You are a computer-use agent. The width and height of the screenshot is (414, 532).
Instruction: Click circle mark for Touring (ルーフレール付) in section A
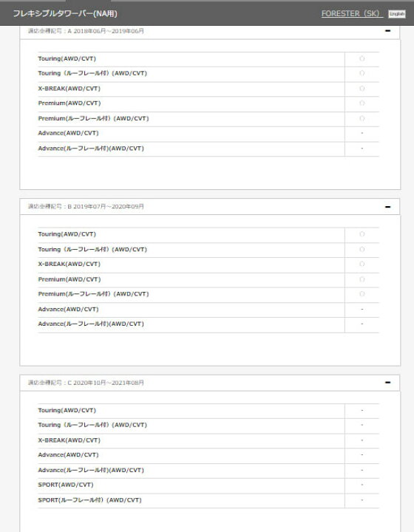coord(362,73)
